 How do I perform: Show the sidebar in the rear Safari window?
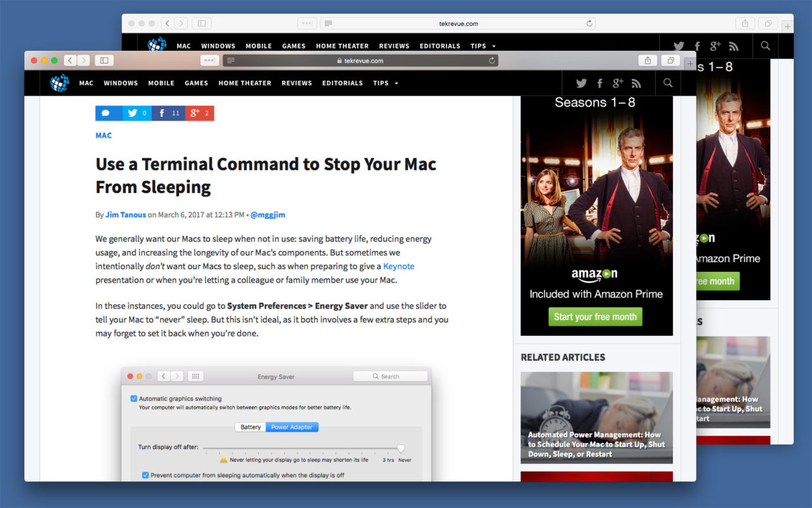tap(202, 23)
